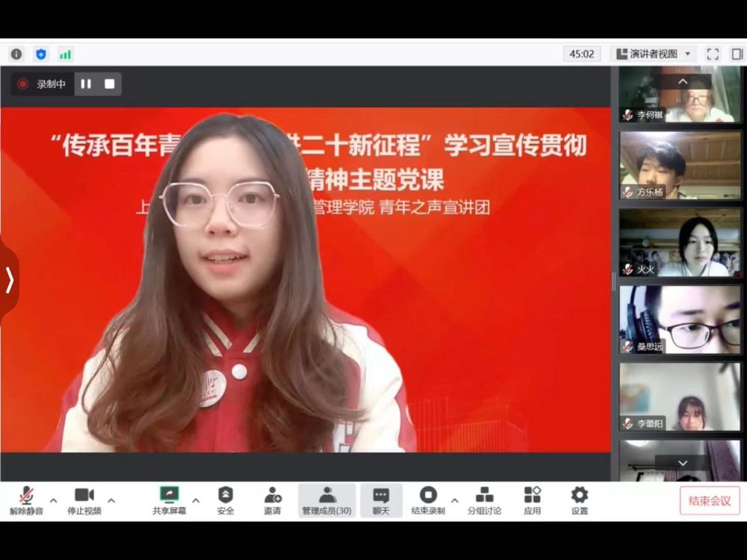
Task: Open the 安全 security menu
Action: [x=226, y=501]
